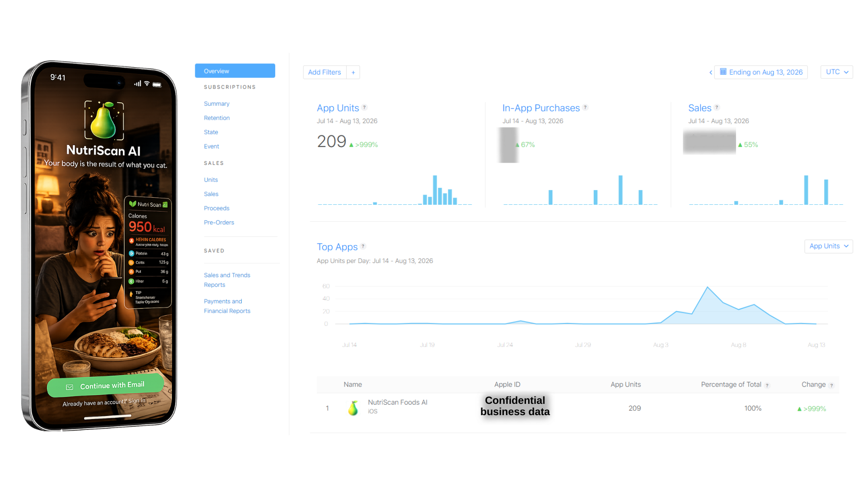Tap the pear logo on phone mockup

104,121
